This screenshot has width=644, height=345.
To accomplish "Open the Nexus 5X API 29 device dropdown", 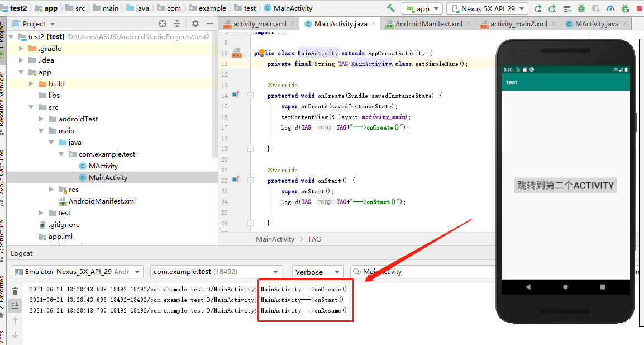I will coord(488,8).
